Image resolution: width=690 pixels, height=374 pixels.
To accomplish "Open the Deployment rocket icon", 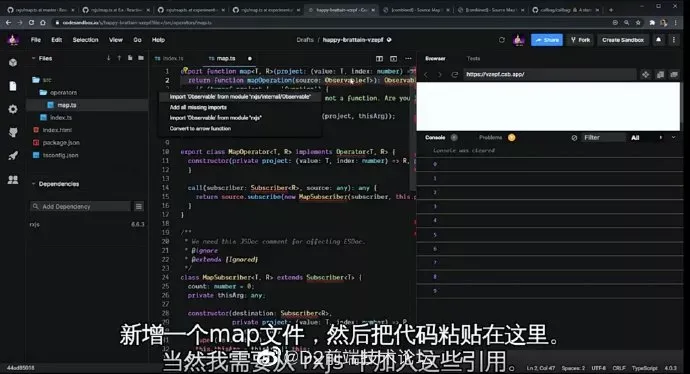I will [13, 156].
